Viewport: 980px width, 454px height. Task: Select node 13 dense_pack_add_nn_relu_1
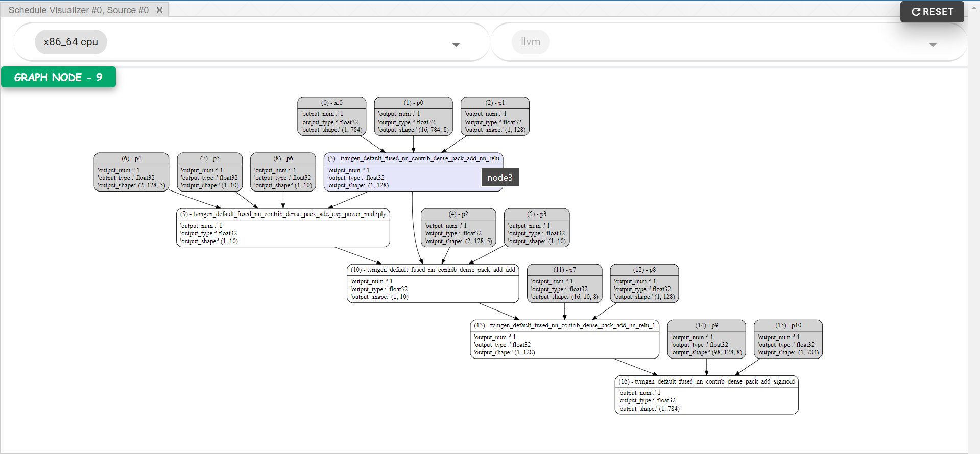point(564,339)
